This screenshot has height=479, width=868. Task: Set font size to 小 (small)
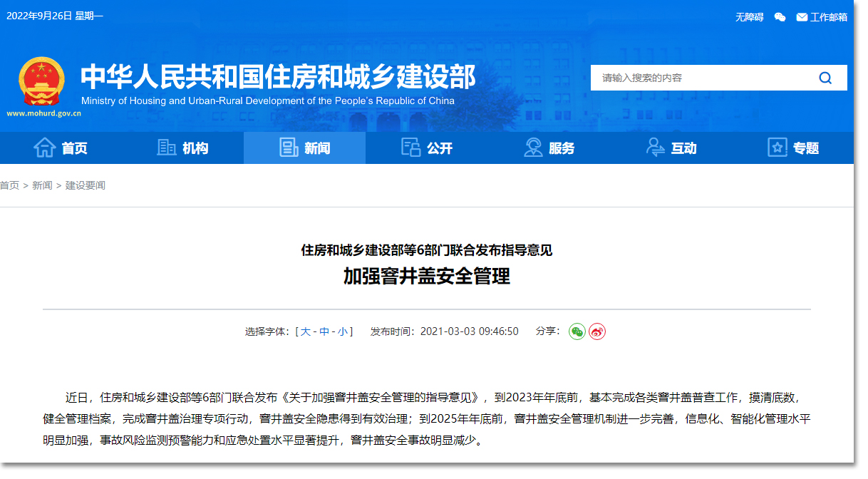[x=343, y=331]
